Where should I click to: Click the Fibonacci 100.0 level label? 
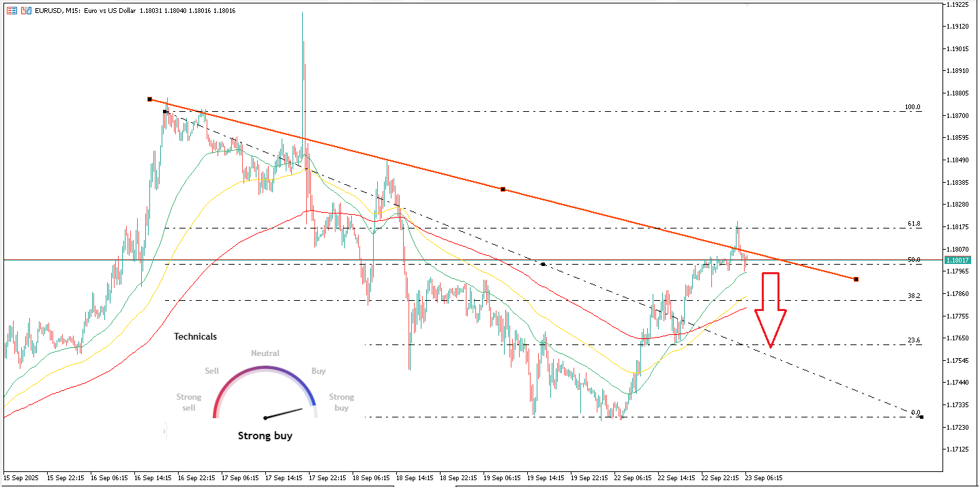(x=912, y=107)
